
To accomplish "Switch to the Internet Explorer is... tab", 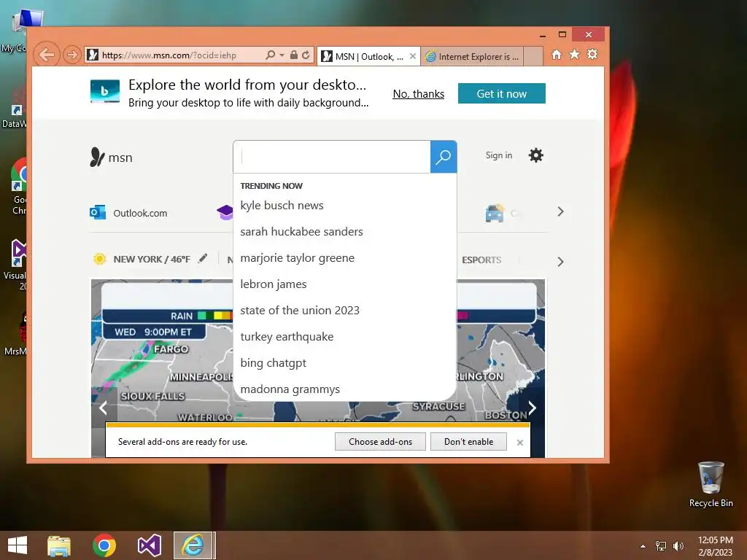I will [x=473, y=57].
